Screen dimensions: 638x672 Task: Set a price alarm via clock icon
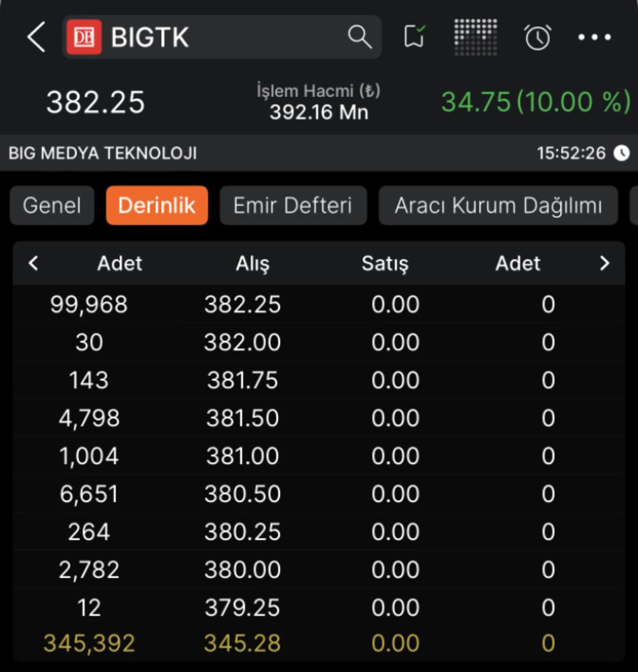537,38
